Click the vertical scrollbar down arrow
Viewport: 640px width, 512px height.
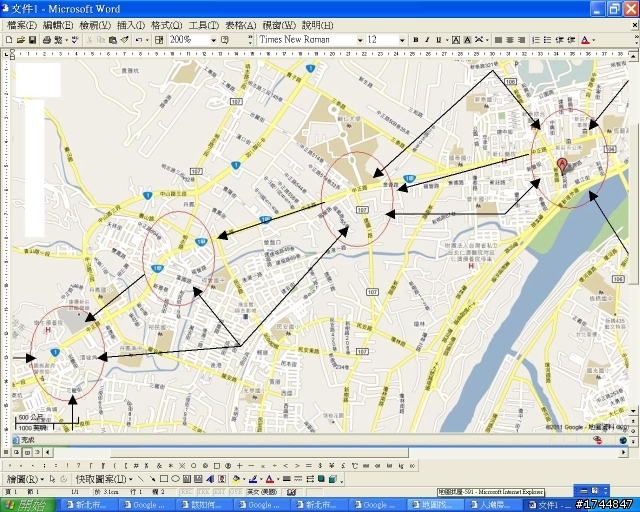click(x=633, y=411)
